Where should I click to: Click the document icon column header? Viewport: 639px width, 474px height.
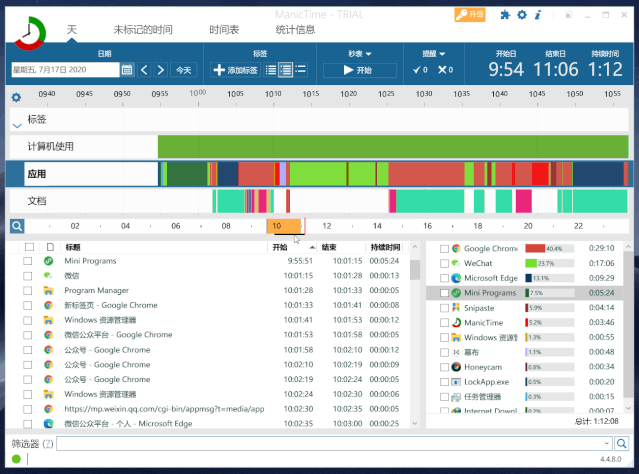pos(50,247)
